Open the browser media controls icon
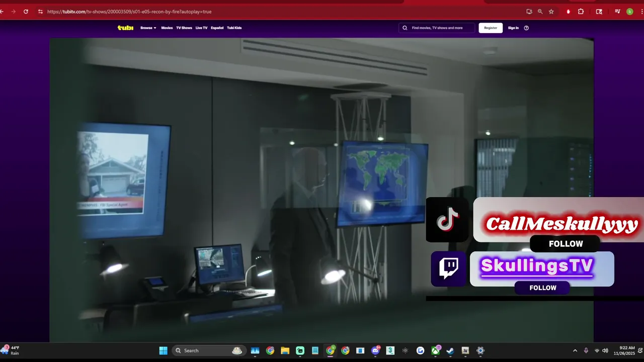 618,12
